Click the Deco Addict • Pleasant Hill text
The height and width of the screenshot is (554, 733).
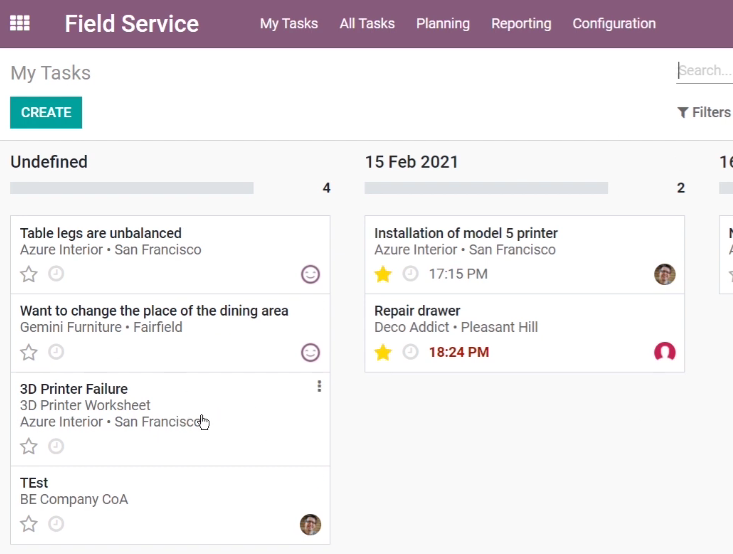click(x=456, y=327)
